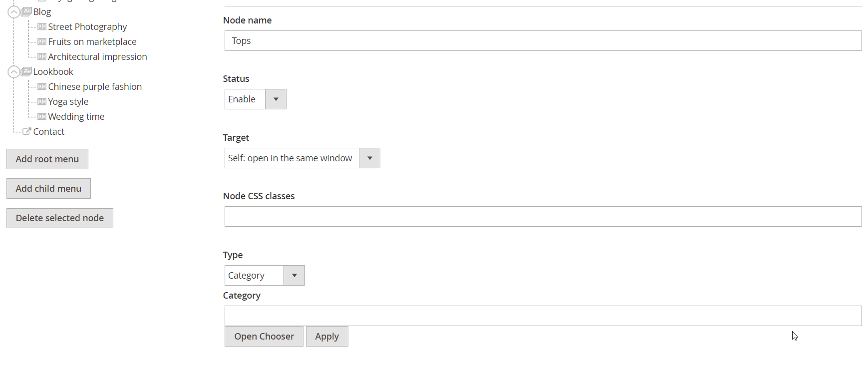
Task: Click the Lookbook folder icon in tree
Action: tap(27, 71)
